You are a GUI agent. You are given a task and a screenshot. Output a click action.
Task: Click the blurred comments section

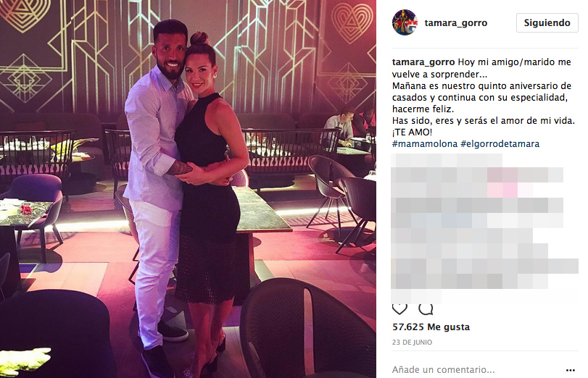[484, 229]
